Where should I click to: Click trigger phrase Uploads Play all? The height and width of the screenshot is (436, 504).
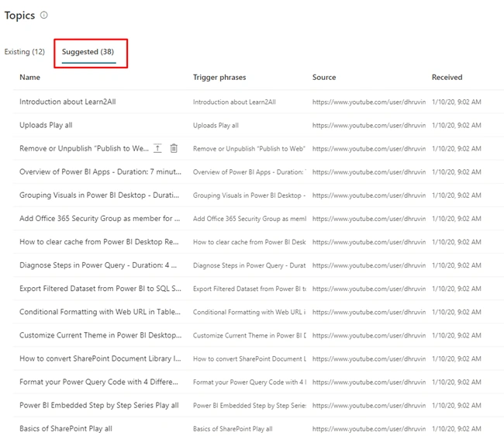pos(216,126)
